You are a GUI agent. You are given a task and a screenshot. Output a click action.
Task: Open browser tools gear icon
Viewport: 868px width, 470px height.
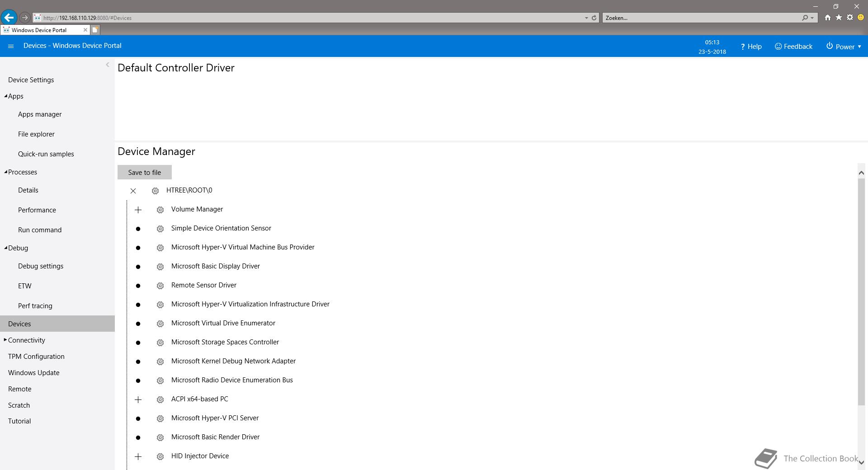pyautogui.click(x=850, y=18)
